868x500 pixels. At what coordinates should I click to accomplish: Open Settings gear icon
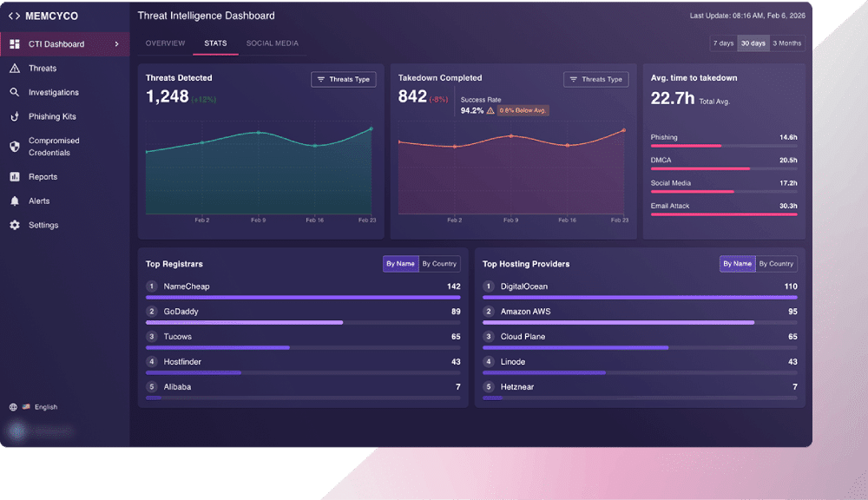click(x=15, y=225)
